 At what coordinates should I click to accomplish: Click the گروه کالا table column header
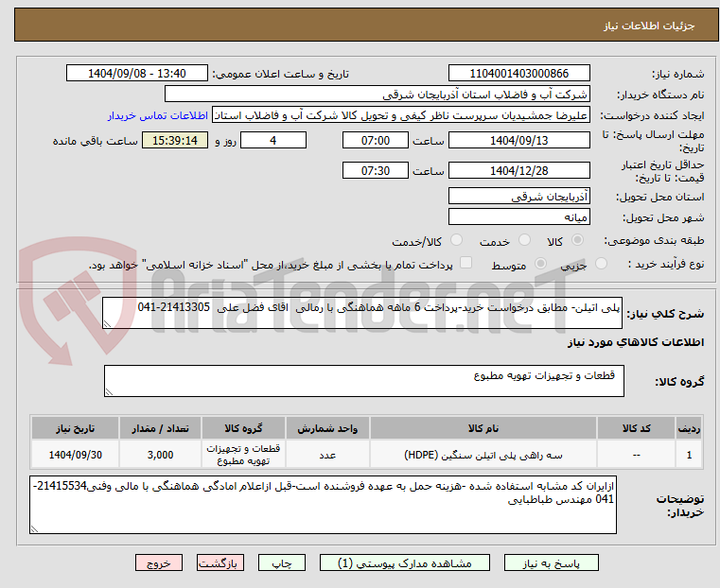tap(243, 428)
